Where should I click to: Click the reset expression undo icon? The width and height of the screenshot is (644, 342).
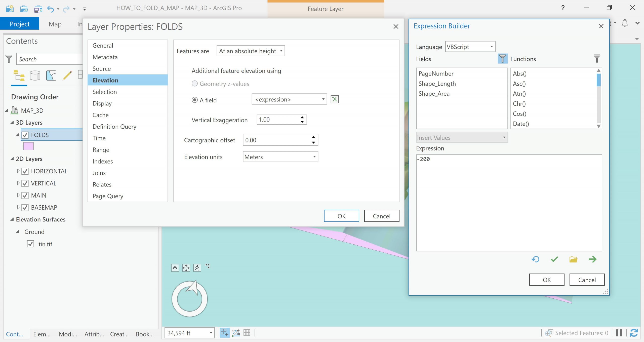[535, 259]
